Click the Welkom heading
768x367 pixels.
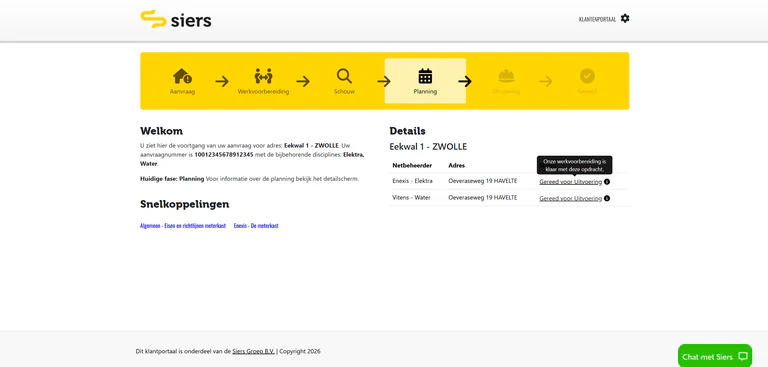(x=161, y=131)
